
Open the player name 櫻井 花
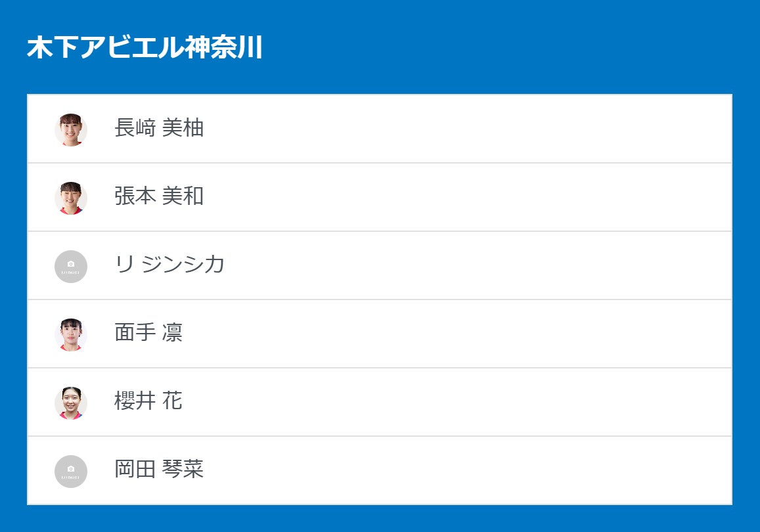(x=148, y=401)
